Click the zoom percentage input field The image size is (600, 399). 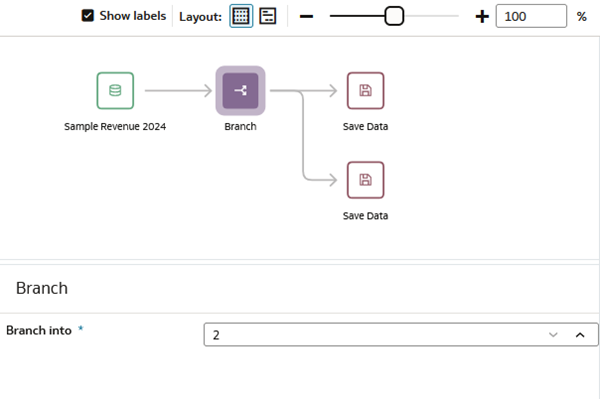pyautogui.click(x=531, y=16)
